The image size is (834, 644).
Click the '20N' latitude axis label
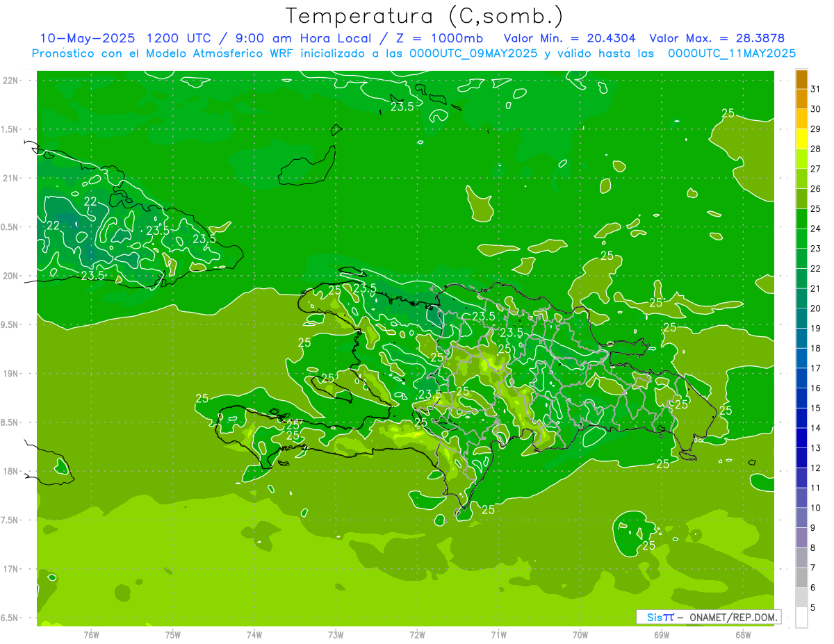coord(10,276)
